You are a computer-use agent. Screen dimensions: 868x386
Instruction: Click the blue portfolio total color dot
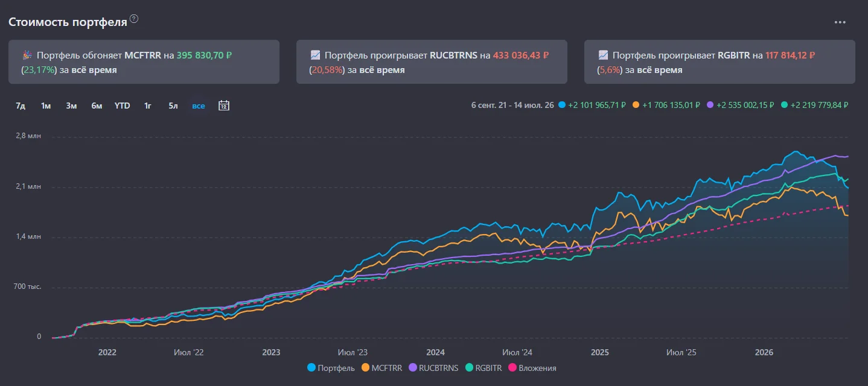click(x=562, y=105)
